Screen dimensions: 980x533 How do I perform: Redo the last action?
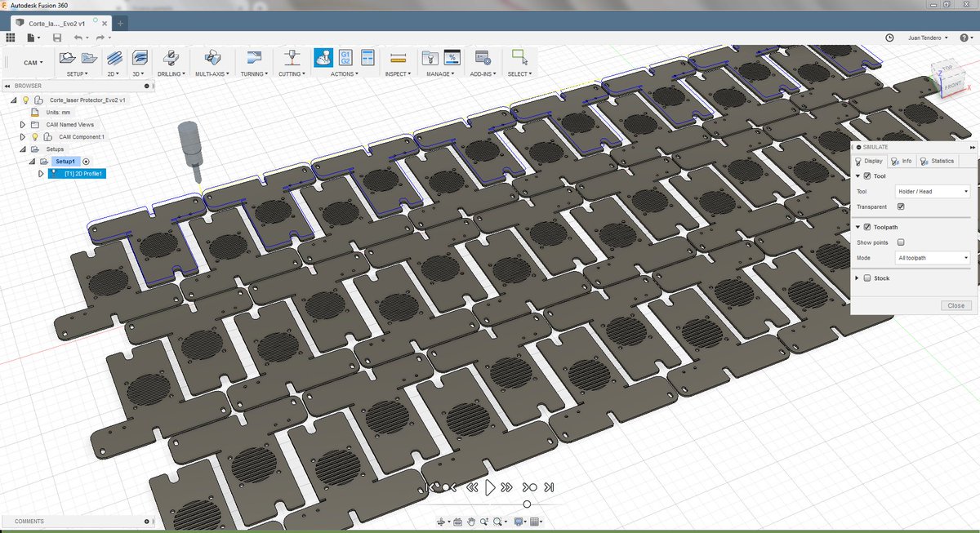click(x=100, y=38)
